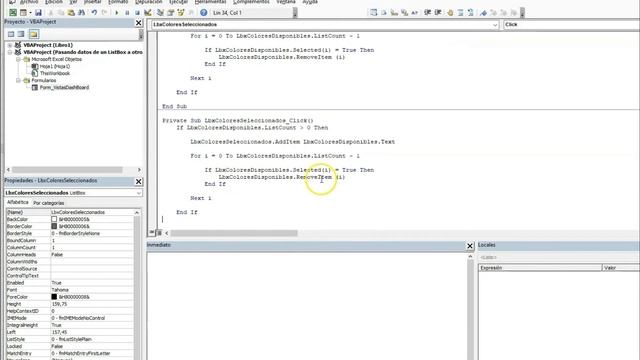Screen dimensions: 640x360
Task: Click the Outdent icon on the Edit toolbar
Action: click(x=438, y=13)
